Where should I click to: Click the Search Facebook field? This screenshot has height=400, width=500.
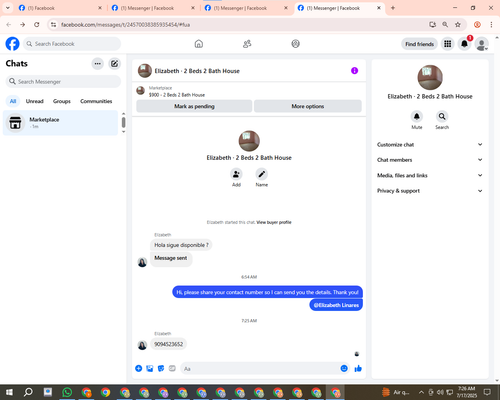[x=72, y=44]
